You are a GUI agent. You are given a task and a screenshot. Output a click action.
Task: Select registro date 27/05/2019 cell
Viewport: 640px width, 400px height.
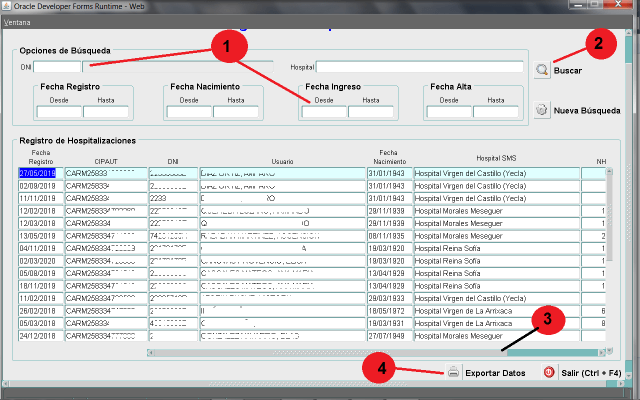pyautogui.click(x=41, y=173)
